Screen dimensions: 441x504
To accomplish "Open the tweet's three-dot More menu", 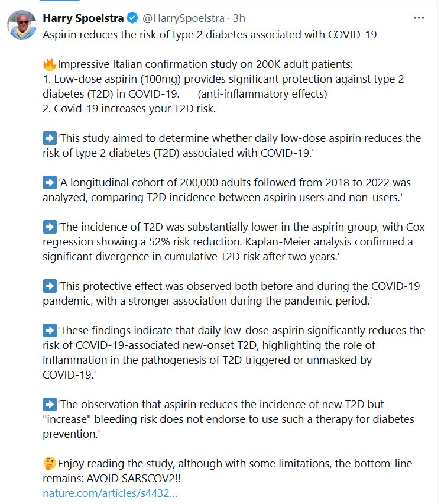I will pos(419,18).
